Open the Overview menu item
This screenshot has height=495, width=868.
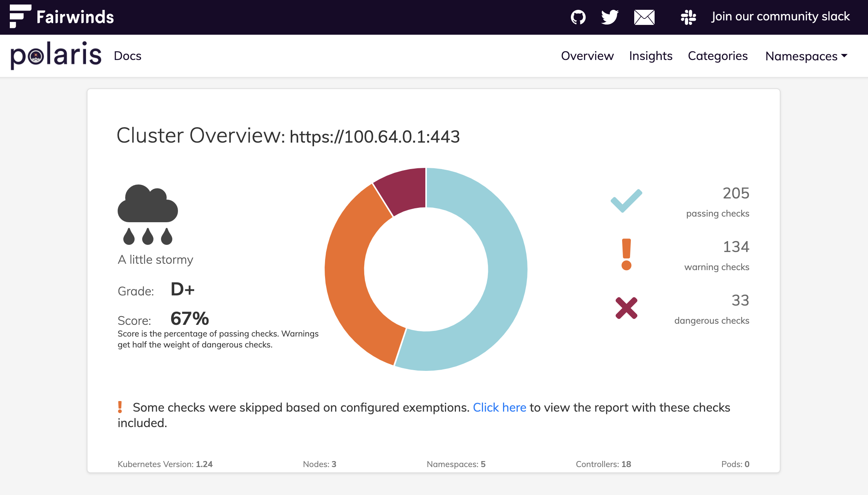tap(587, 56)
